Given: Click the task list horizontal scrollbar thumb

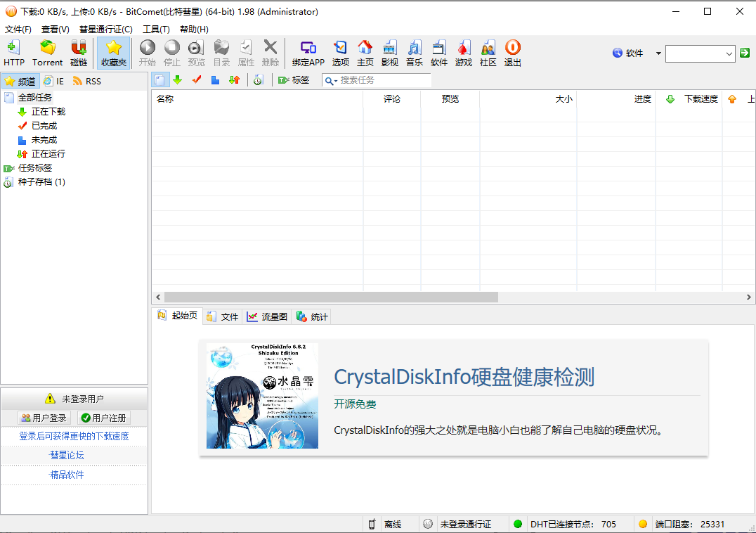Looking at the screenshot, I should click(331, 297).
